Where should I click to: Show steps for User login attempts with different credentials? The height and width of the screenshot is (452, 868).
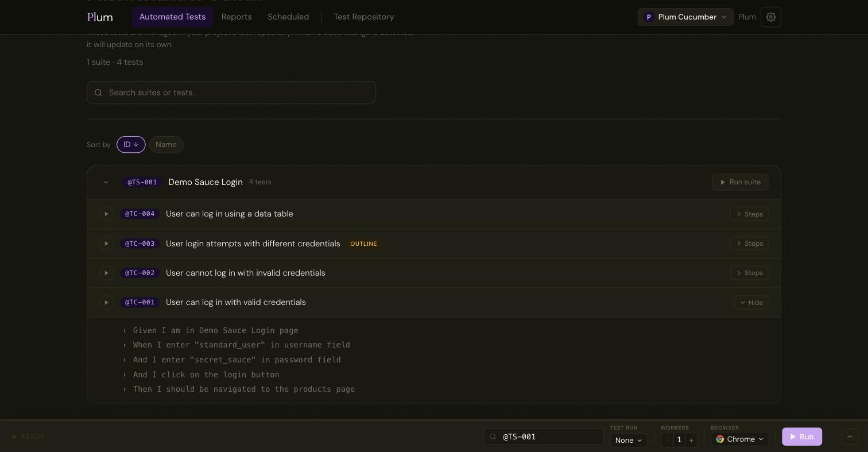click(x=749, y=244)
